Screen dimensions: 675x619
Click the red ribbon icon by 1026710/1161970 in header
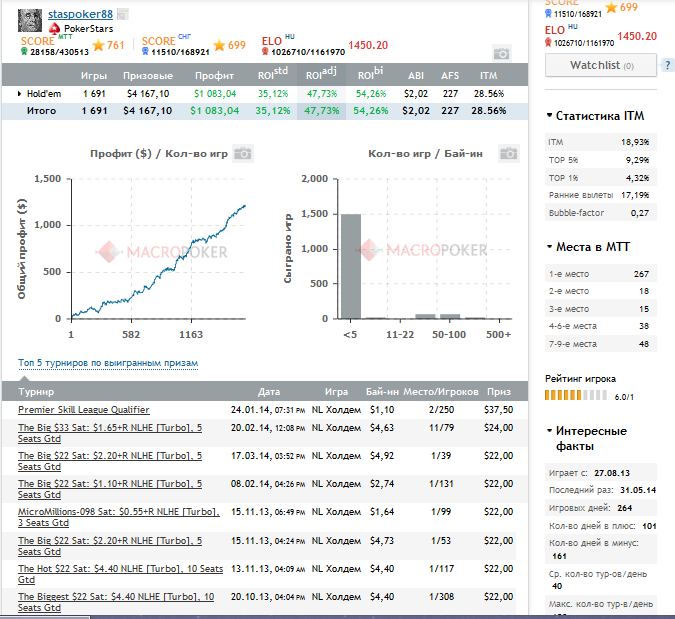point(265,52)
